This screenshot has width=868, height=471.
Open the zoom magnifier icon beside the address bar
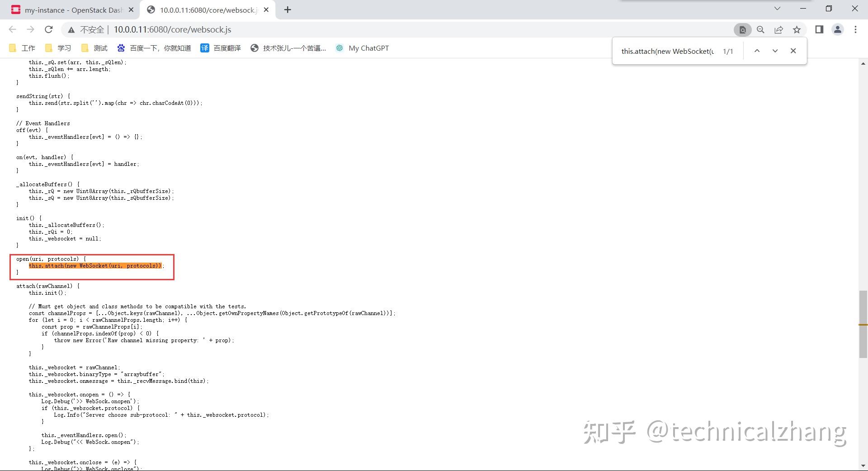pos(760,29)
